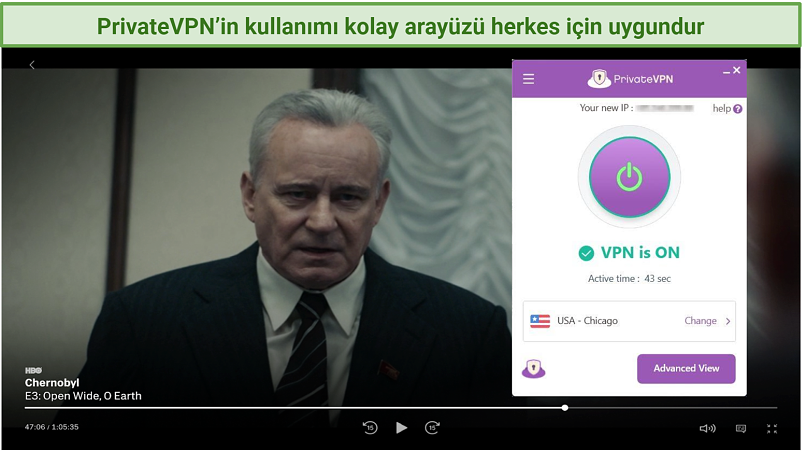The image size is (806, 451).
Task: Click the PrivateVPN logo in header
Action: tap(630, 79)
